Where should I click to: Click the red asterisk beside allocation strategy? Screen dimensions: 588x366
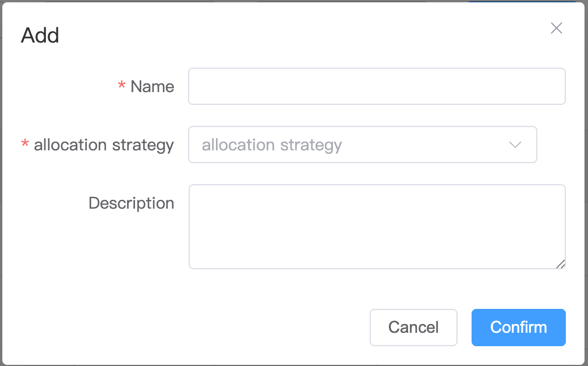(25, 143)
